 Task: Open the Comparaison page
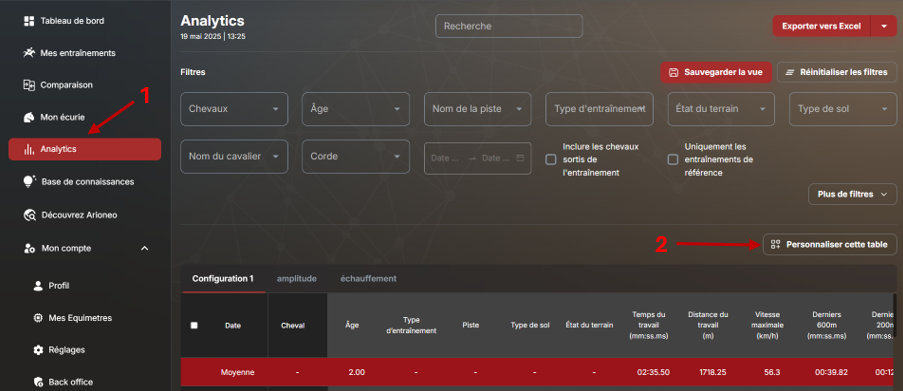(66, 85)
